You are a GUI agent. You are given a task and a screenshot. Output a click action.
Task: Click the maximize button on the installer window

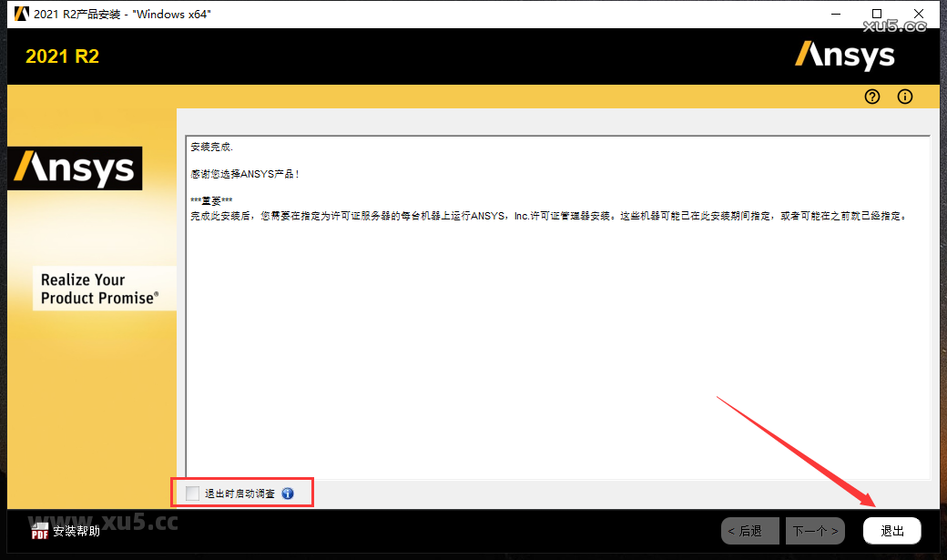click(877, 14)
